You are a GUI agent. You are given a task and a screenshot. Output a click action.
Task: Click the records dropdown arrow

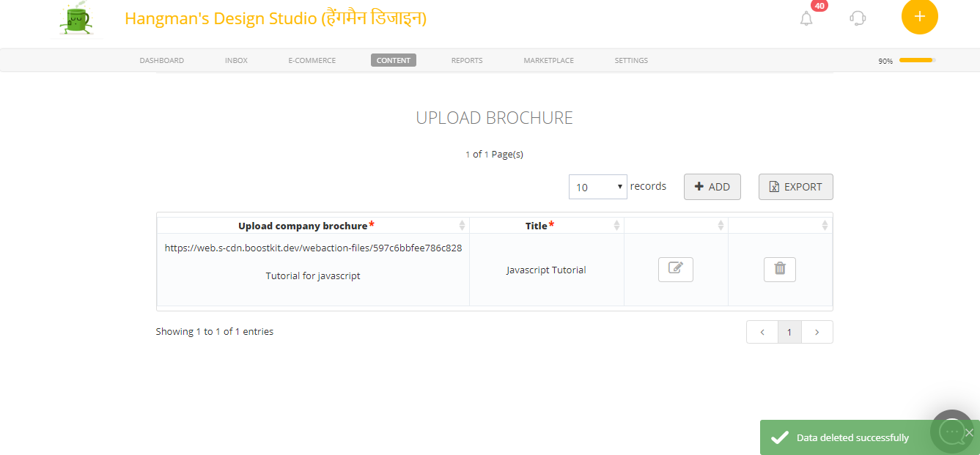[619, 187]
